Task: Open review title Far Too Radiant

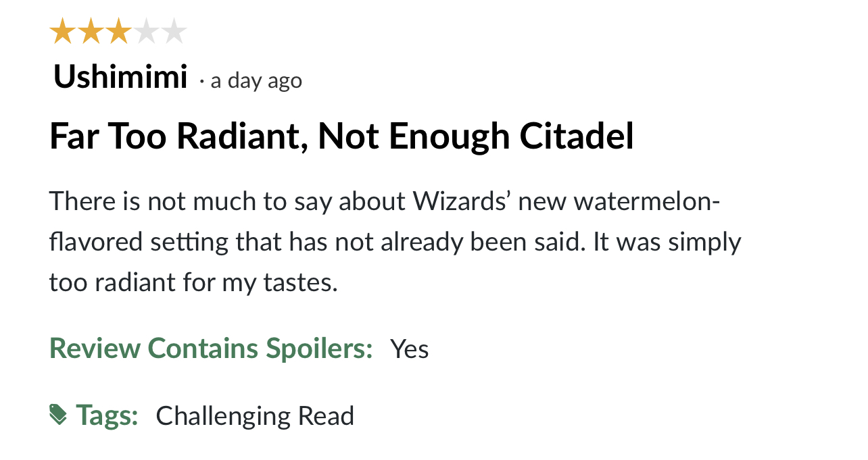Action: (x=341, y=136)
